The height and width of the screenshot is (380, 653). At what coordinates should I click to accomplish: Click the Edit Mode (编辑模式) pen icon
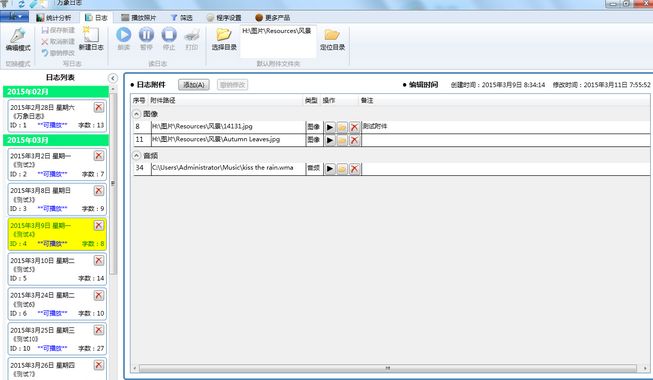pyautogui.click(x=18, y=35)
